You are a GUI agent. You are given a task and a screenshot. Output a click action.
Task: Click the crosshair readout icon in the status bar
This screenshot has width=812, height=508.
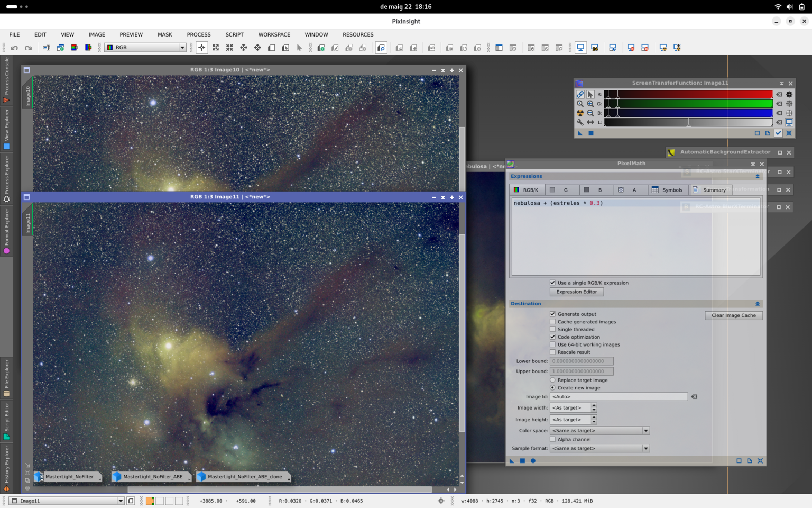click(441, 501)
